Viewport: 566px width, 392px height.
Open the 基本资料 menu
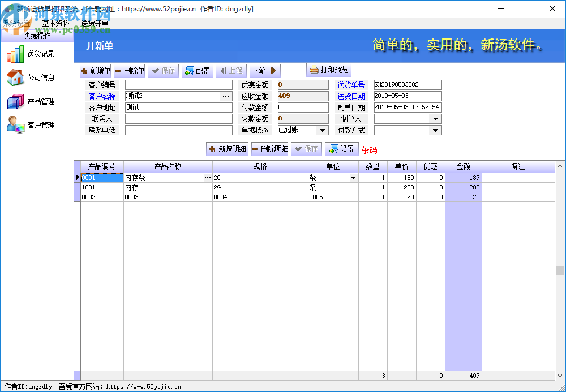click(55, 23)
